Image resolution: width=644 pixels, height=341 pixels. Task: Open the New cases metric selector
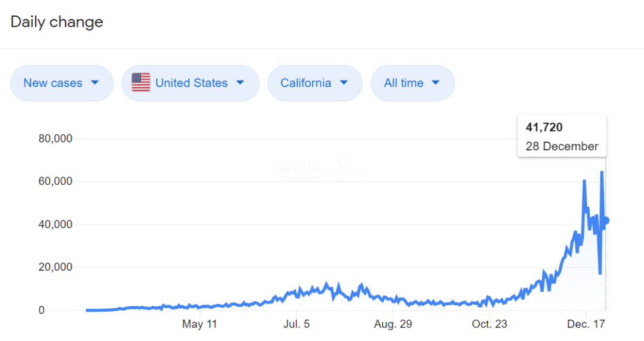coord(61,83)
